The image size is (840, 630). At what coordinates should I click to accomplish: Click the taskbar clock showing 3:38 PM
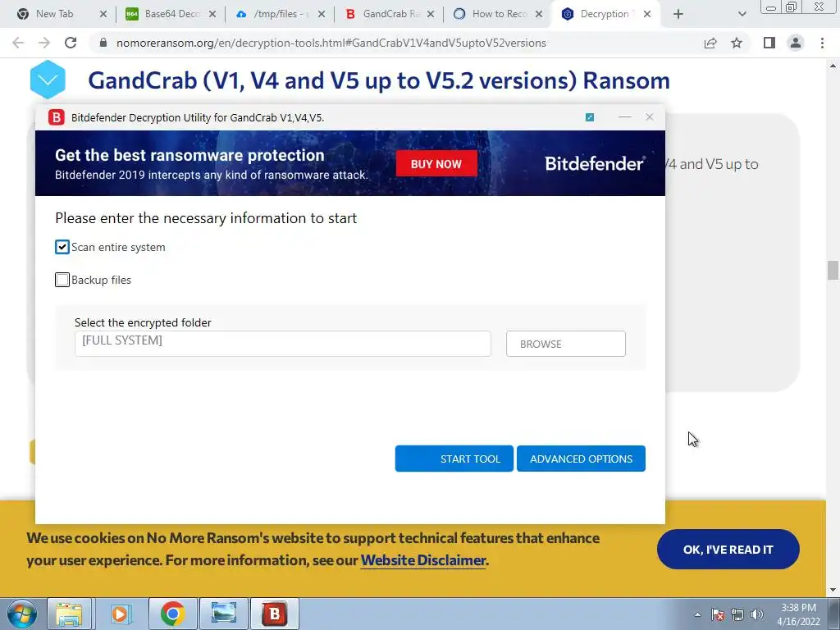[x=798, y=614]
